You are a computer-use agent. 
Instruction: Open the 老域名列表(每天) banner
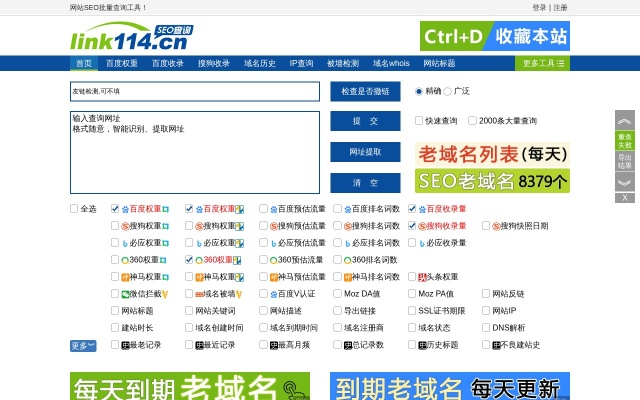coord(492,154)
